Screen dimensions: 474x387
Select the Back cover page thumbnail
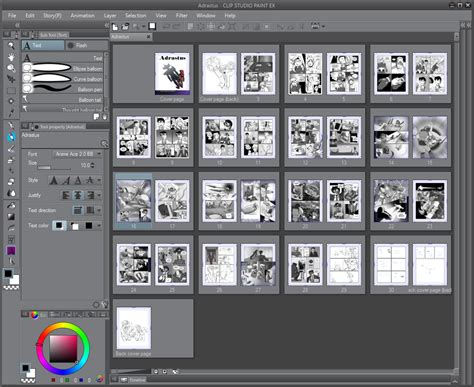click(134, 328)
